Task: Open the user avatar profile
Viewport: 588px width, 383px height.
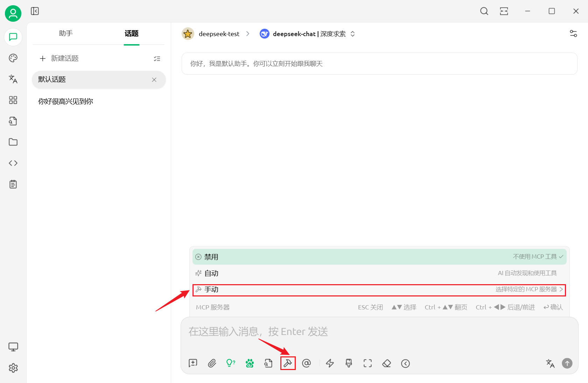Action: tap(13, 13)
